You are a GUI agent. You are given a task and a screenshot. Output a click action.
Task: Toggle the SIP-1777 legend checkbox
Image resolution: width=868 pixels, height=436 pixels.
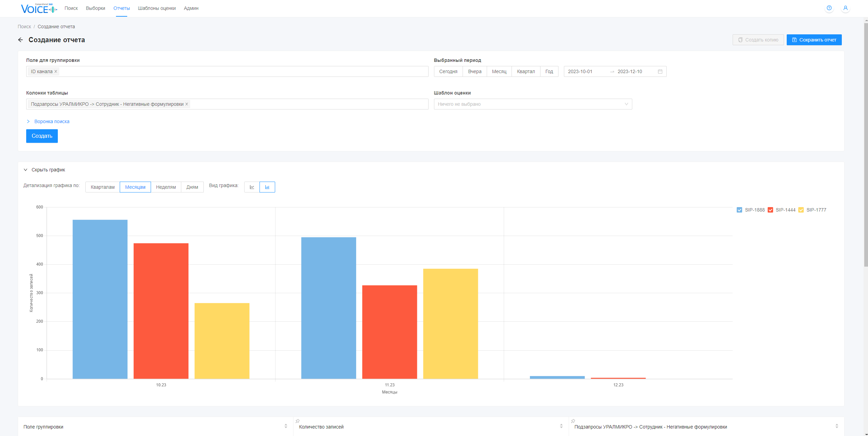click(801, 210)
